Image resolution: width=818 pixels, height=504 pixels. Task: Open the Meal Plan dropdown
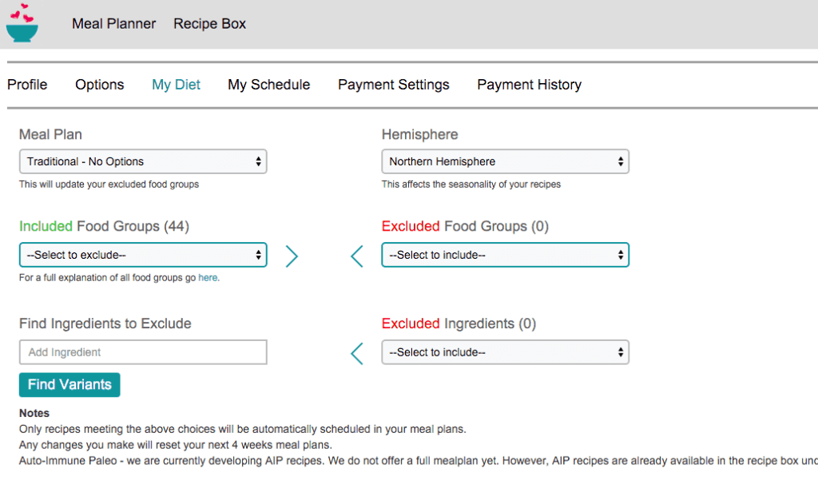pyautogui.click(x=143, y=161)
